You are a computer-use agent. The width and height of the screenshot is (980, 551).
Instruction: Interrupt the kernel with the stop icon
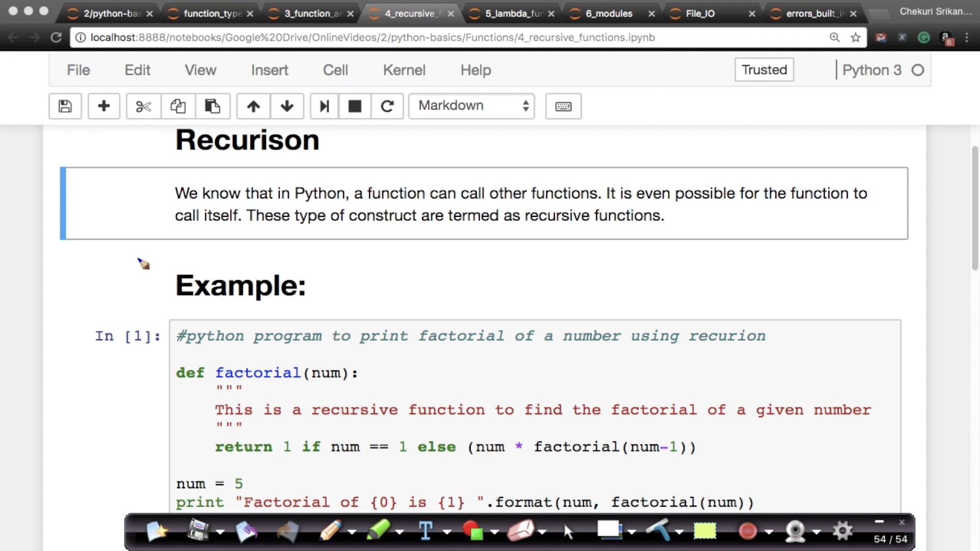click(x=355, y=106)
